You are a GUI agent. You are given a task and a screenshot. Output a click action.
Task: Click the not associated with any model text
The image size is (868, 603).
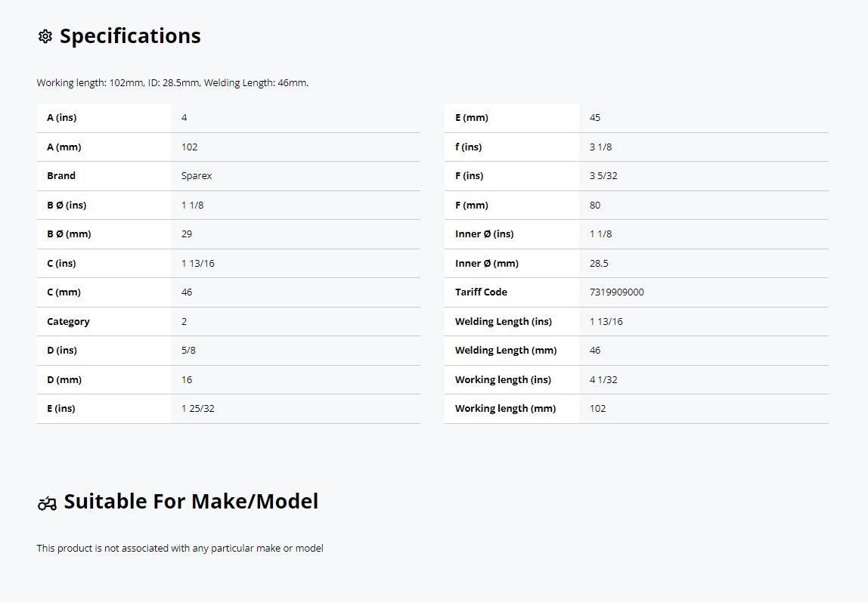click(x=180, y=549)
